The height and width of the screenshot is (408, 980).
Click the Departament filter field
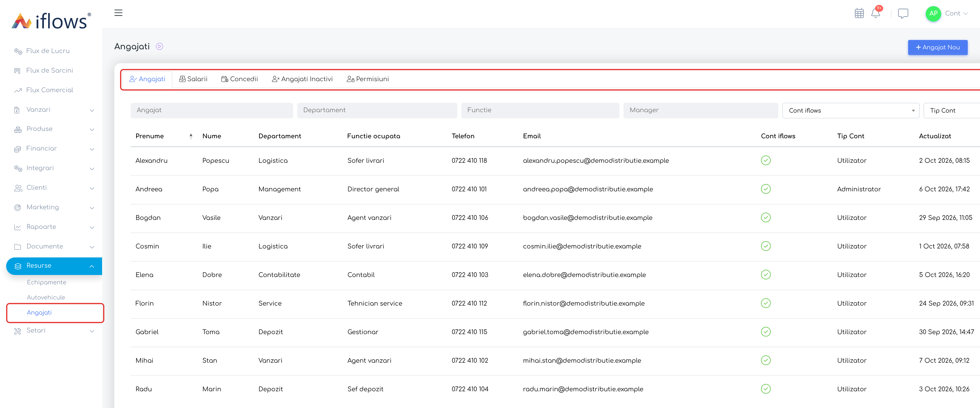click(377, 110)
